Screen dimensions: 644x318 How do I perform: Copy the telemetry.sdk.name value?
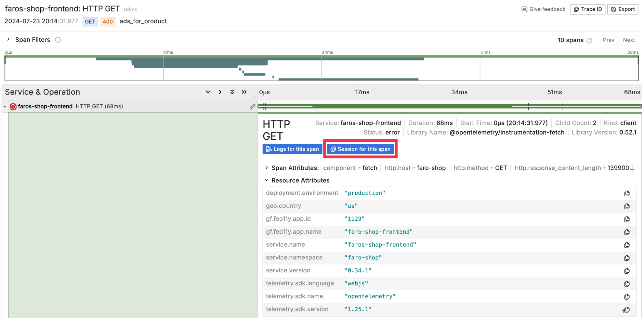point(627,296)
